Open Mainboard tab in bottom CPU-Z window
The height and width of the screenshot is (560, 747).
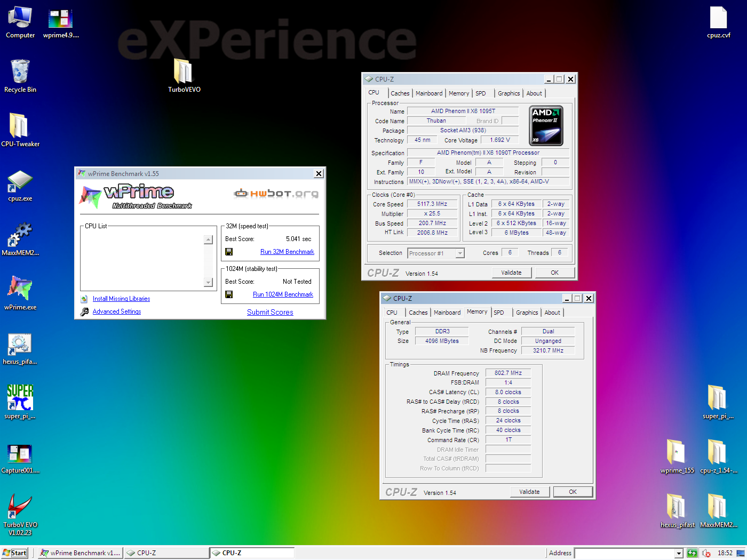click(447, 313)
